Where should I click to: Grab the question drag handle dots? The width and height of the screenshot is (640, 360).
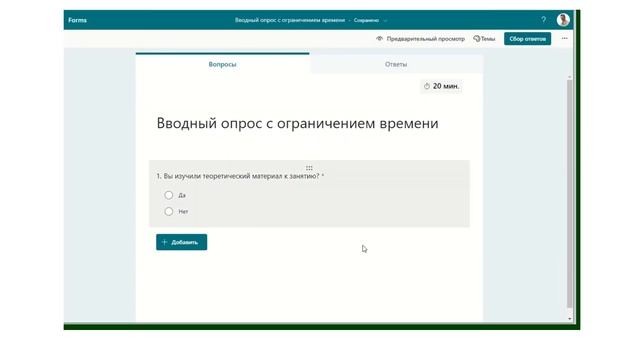pos(309,168)
